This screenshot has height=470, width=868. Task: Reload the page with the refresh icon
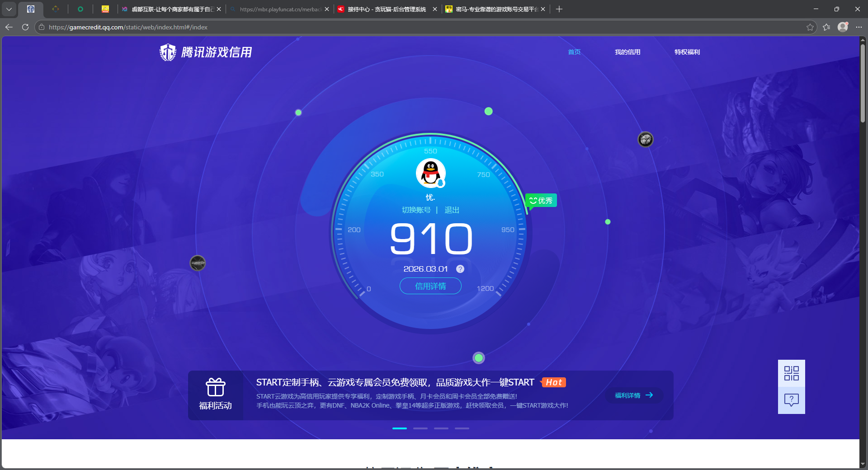pos(25,27)
